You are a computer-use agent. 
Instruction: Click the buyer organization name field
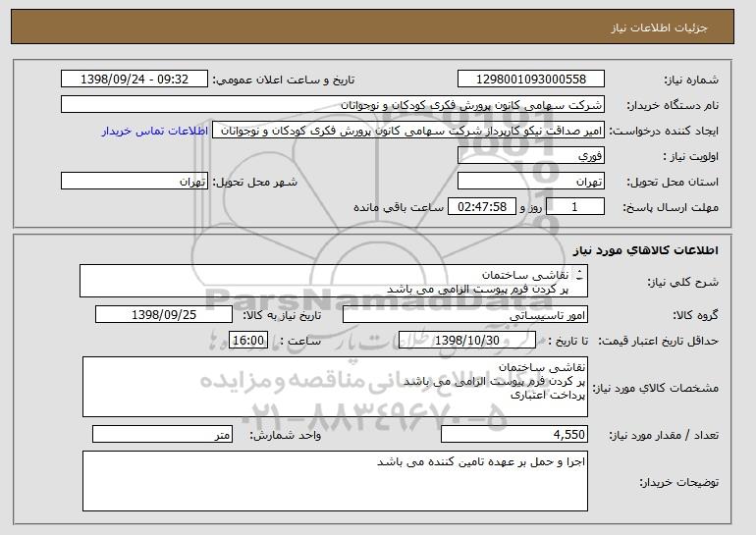tap(333, 105)
